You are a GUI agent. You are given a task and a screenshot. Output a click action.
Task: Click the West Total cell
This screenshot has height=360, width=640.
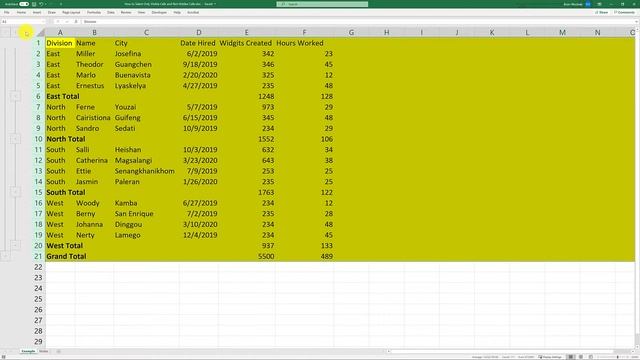[60, 246]
